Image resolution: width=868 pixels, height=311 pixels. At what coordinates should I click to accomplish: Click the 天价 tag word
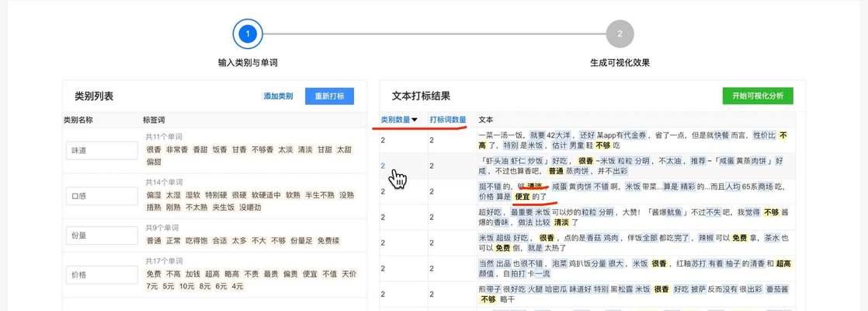tap(349, 274)
